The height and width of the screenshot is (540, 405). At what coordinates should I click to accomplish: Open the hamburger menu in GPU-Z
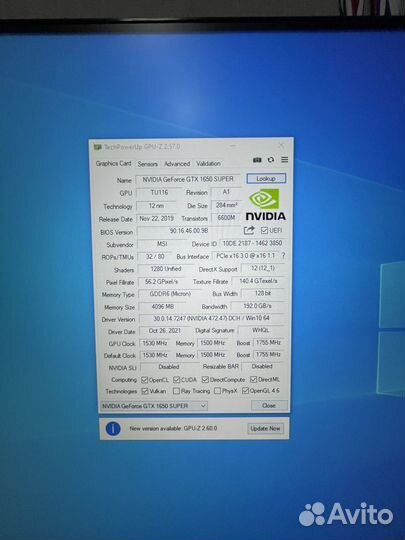tap(284, 160)
